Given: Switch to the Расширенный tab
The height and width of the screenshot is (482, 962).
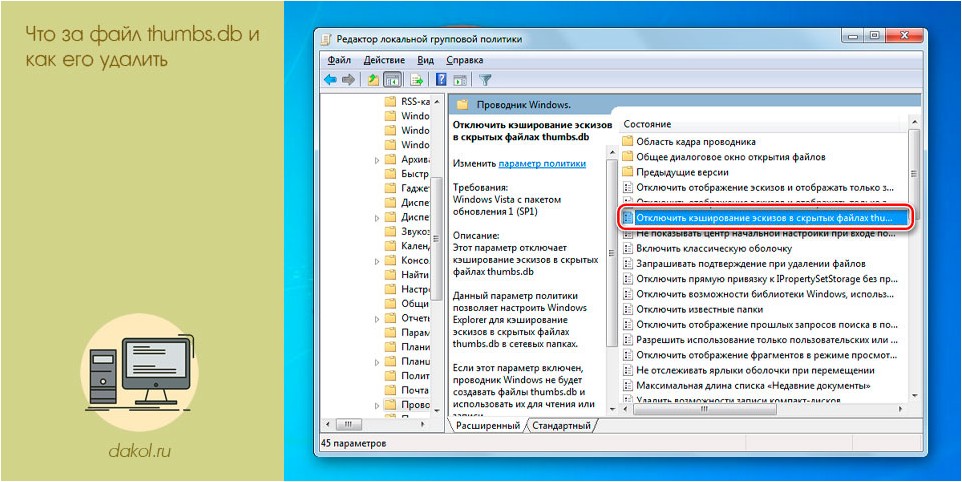Looking at the screenshot, I should tap(488, 426).
